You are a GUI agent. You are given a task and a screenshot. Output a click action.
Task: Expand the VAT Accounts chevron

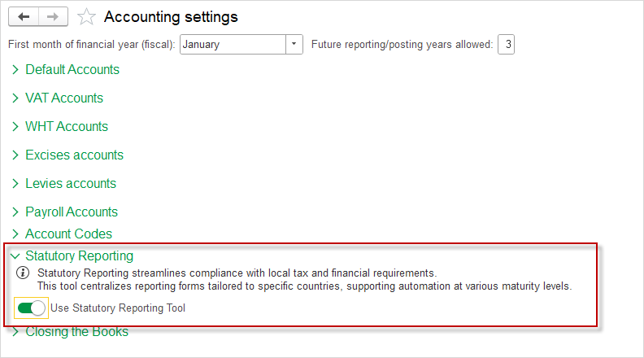(x=15, y=98)
